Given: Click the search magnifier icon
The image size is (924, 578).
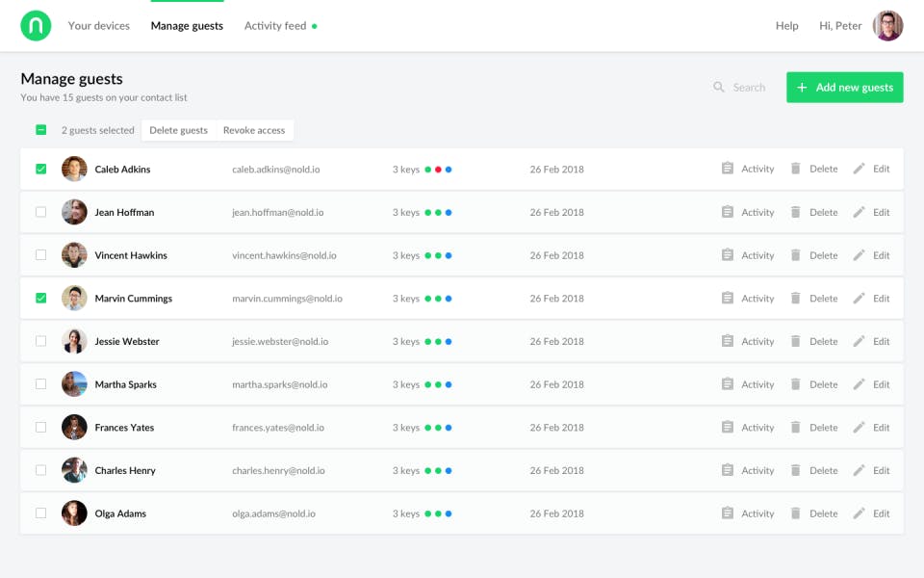Looking at the screenshot, I should click(719, 88).
